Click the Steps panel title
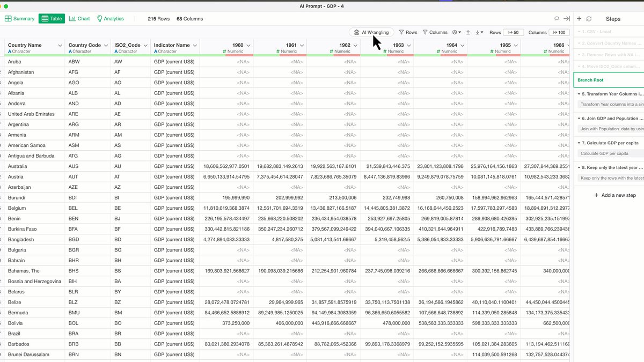This screenshot has width=644, height=362. click(x=613, y=19)
